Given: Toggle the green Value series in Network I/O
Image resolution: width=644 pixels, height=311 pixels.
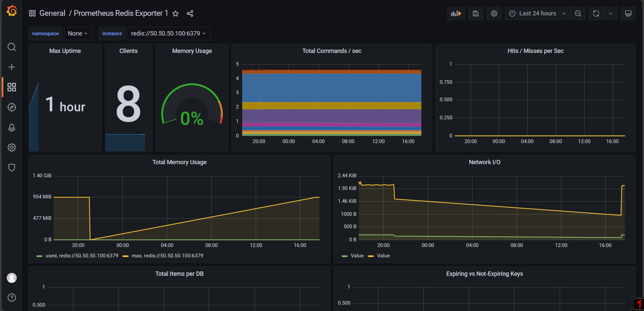Looking at the screenshot, I should [357, 256].
